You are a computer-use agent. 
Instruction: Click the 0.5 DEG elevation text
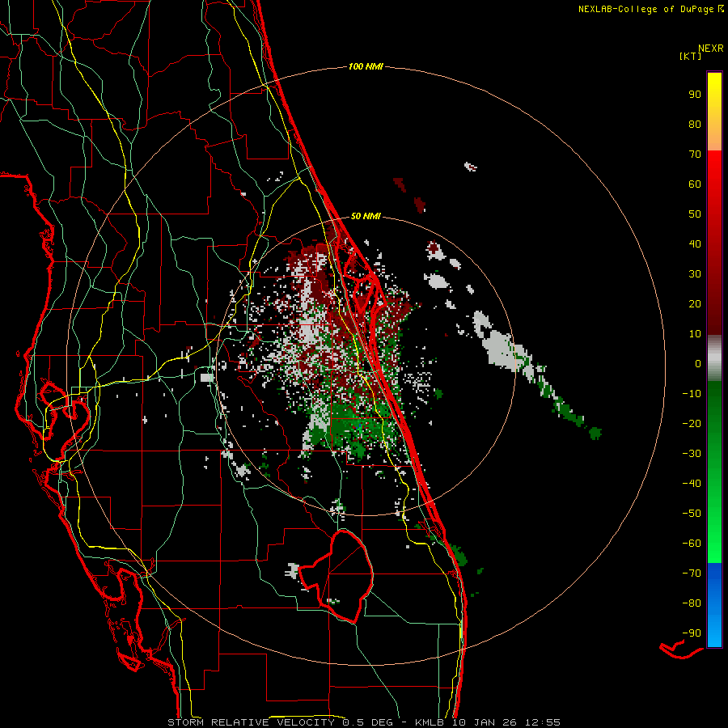click(368, 722)
